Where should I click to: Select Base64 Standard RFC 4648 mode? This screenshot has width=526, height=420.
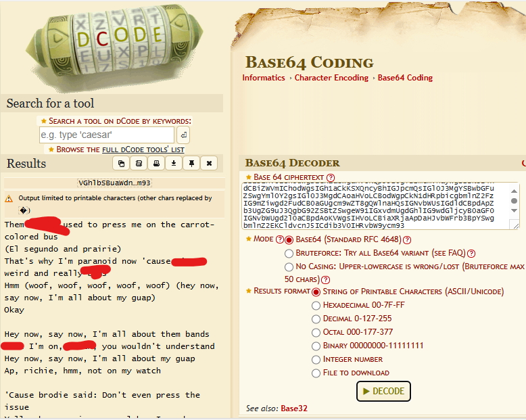point(289,240)
